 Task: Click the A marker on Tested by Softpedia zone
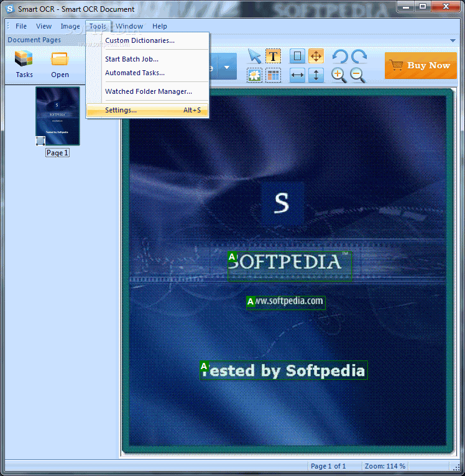[204, 367]
